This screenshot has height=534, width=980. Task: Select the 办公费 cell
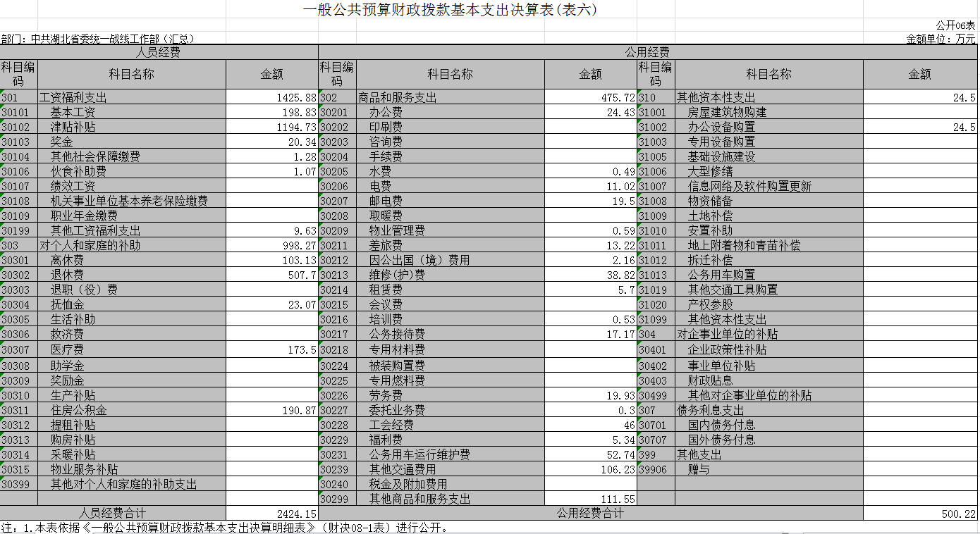click(451, 112)
